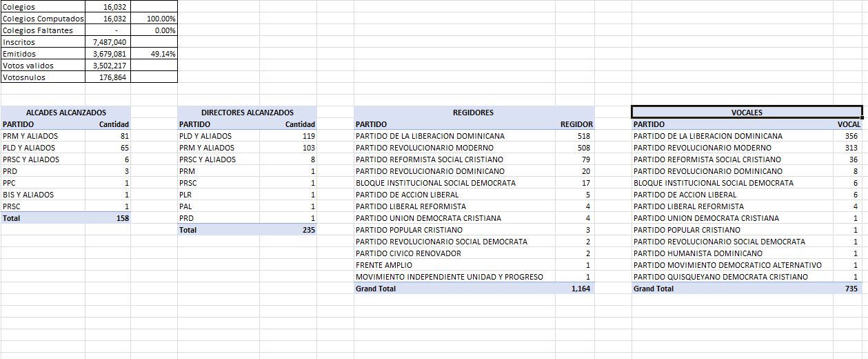
Task: Click the REGIDOR column header
Action: [x=576, y=124]
